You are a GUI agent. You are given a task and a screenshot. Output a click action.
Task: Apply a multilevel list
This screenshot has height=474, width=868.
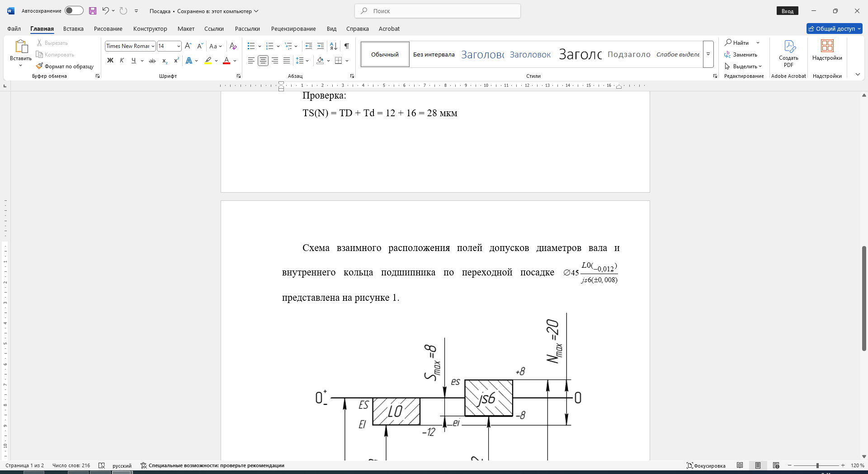pos(288,46)
